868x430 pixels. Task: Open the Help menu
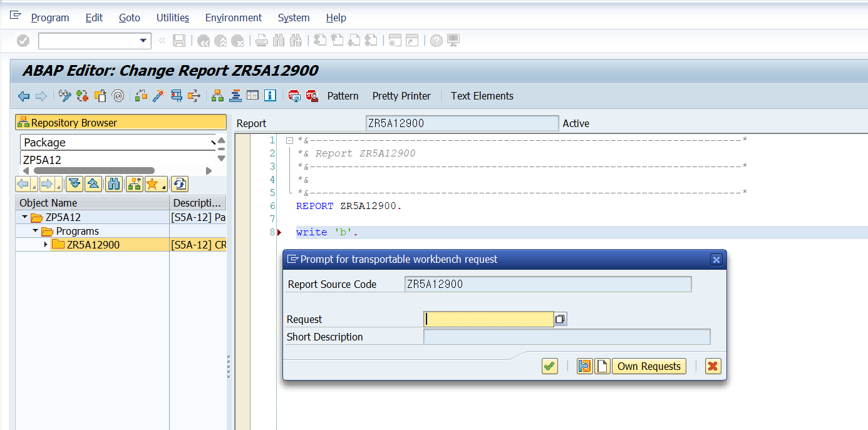(336, 18)
